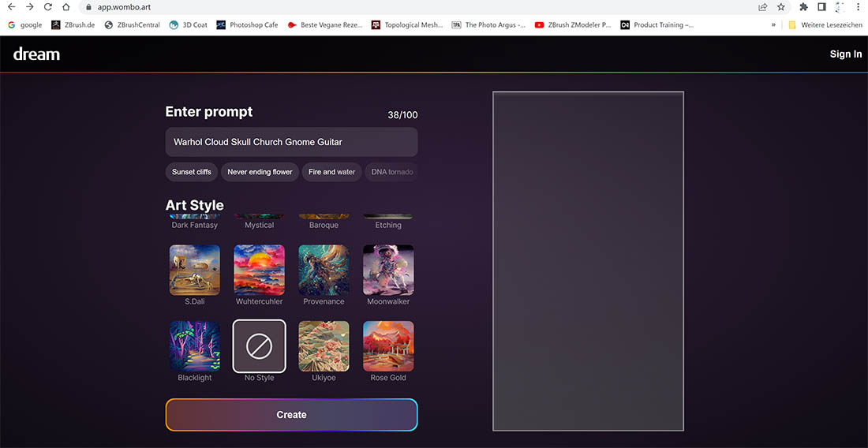Open the Photoshop Cafe bookmark

coord(248,25)
